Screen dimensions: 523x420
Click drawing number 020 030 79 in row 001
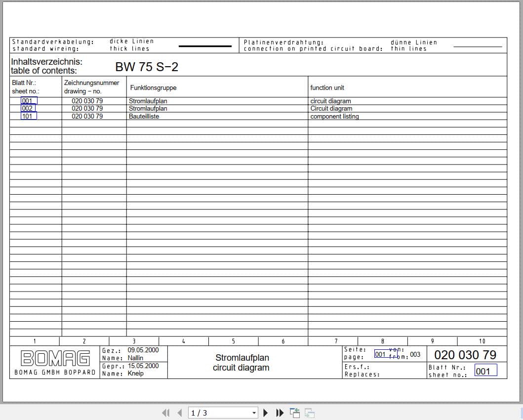pos(87,101)
